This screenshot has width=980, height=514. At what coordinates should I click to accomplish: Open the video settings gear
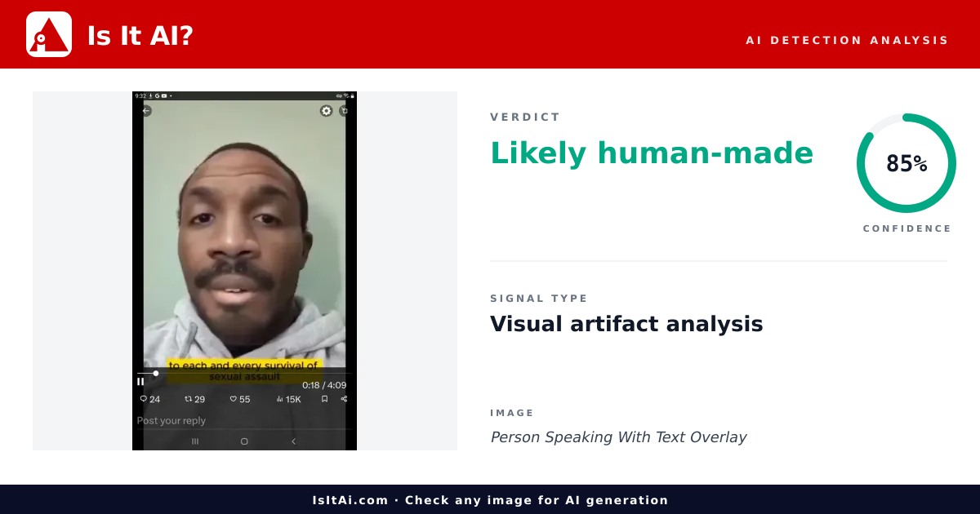coord(326,111)
